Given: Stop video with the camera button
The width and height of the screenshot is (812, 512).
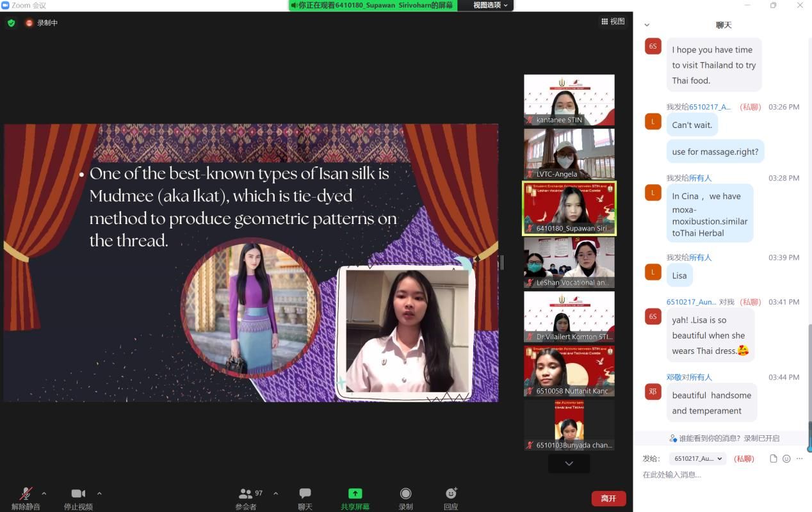Looking at the screenshot, I should click(x=78, y=494).
